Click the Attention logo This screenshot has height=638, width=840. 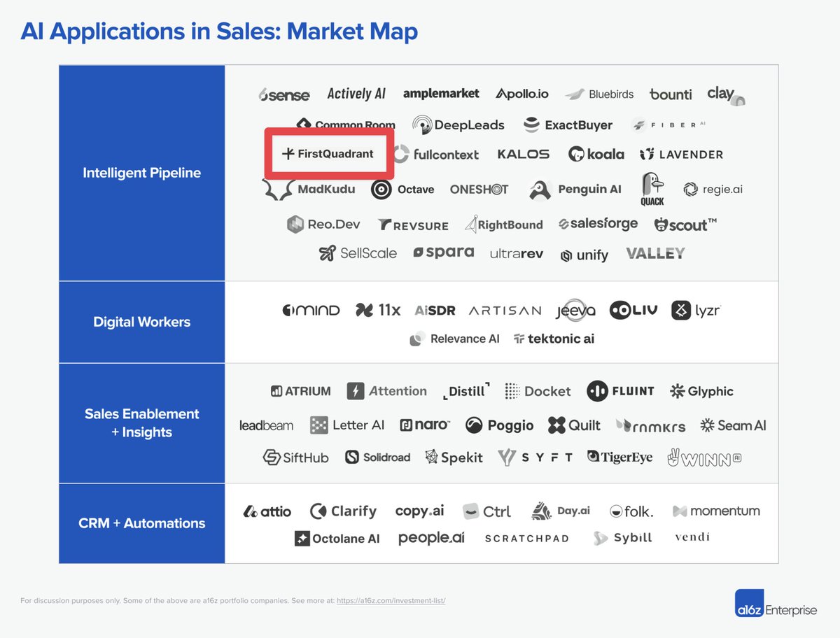[x=386, y=391]
